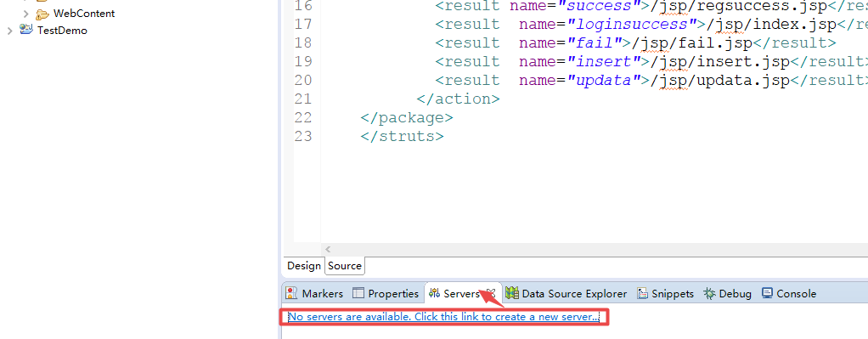Switch editor to Source view
Viewport: 868px width, 339px height.
click(345, 266)
